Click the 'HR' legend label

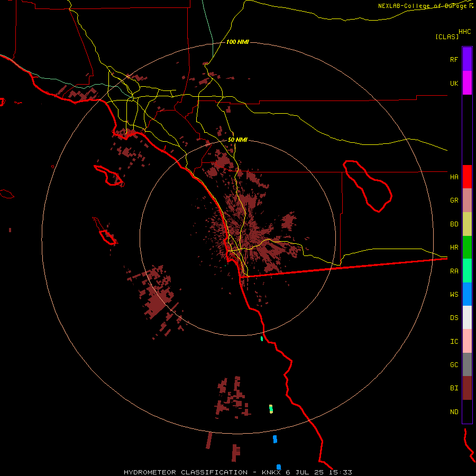point(454,248)
